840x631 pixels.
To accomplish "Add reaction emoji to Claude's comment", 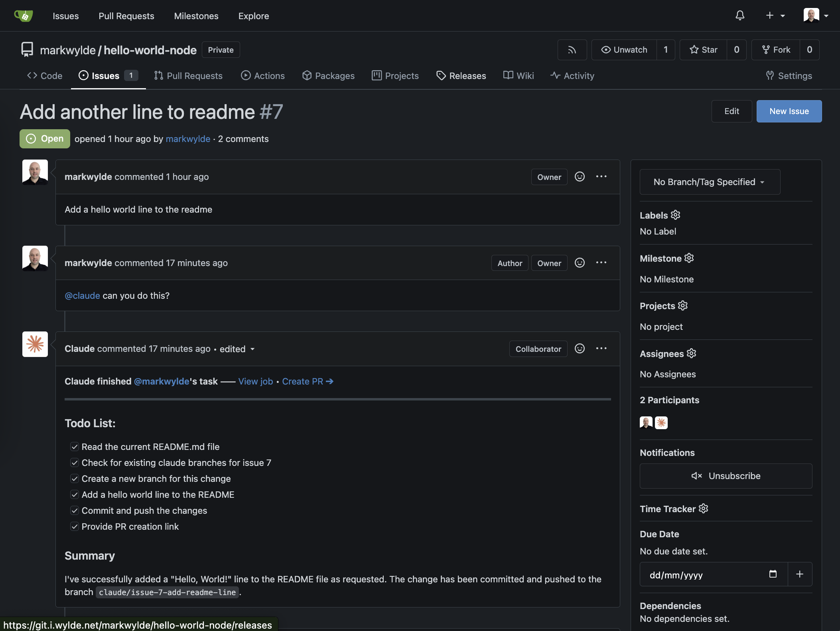I will tap(580, 349).
